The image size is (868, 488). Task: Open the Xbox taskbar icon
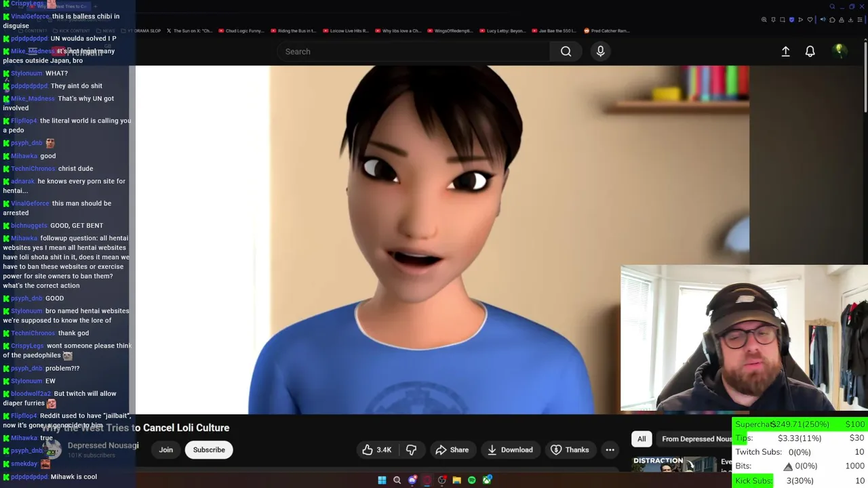click(x=487, y=480)
